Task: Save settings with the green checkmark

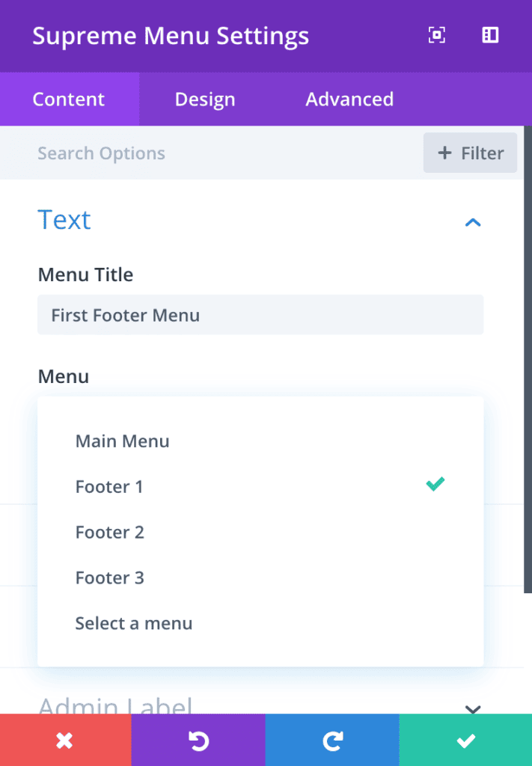Action: point(465,740)
